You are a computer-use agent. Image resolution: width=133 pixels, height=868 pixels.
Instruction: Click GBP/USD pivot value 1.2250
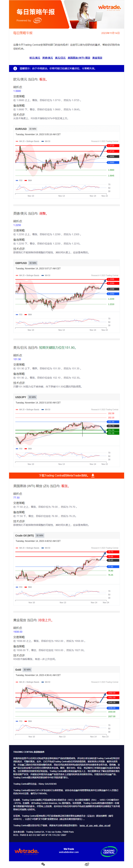(17, 225)
